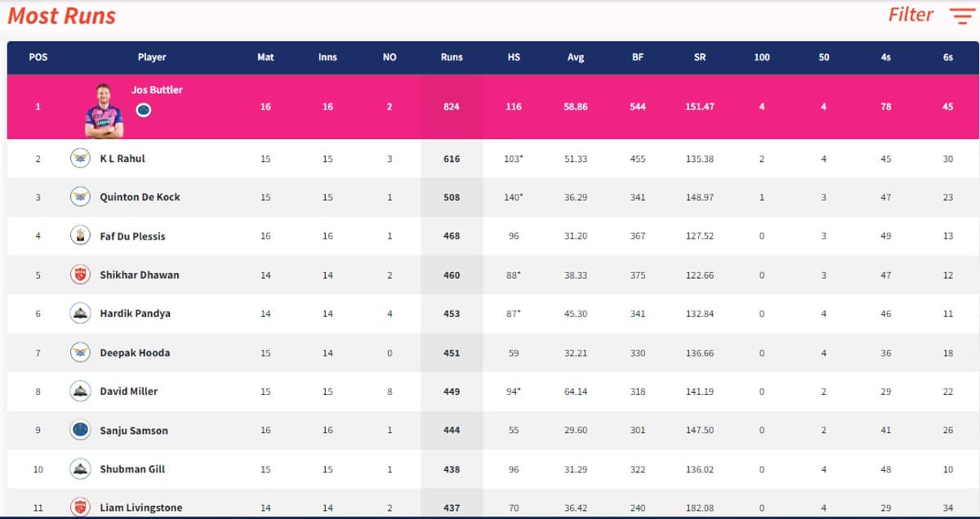
Task: Sort table by SR column
Action: (x=700, y=57)
